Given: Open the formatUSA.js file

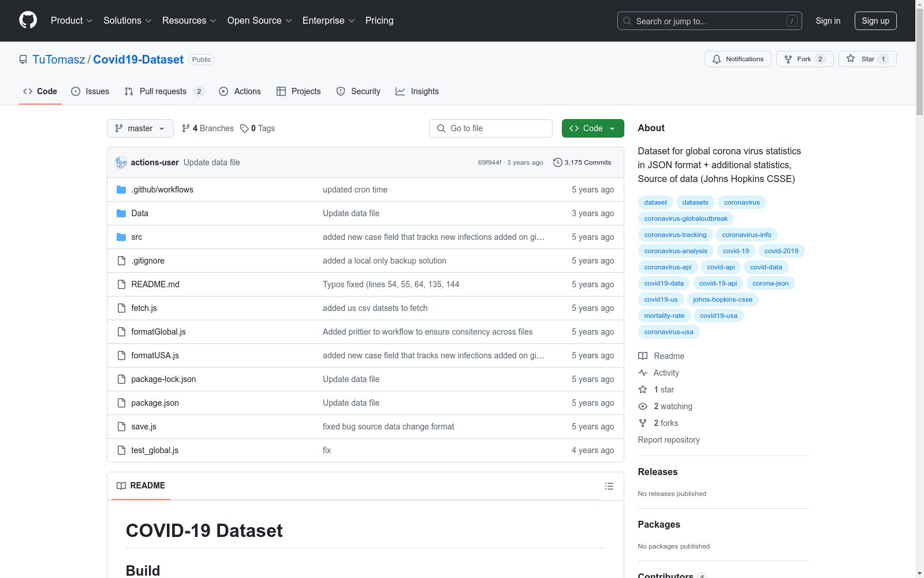Looking at the screenshot, I should pos(155,355).
